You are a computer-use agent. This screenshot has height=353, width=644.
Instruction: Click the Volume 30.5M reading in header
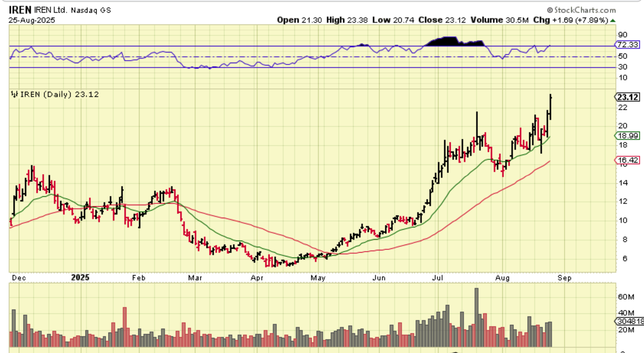[500, 20]
